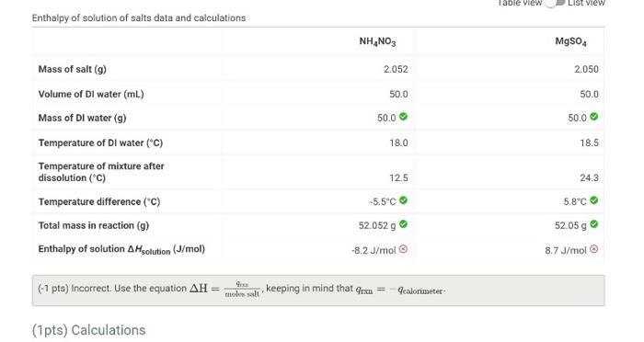Click Enthalpy of solution ΔHsolution (J/mol) label
This screenshot has height=342, width=644.
coord(121,250)
